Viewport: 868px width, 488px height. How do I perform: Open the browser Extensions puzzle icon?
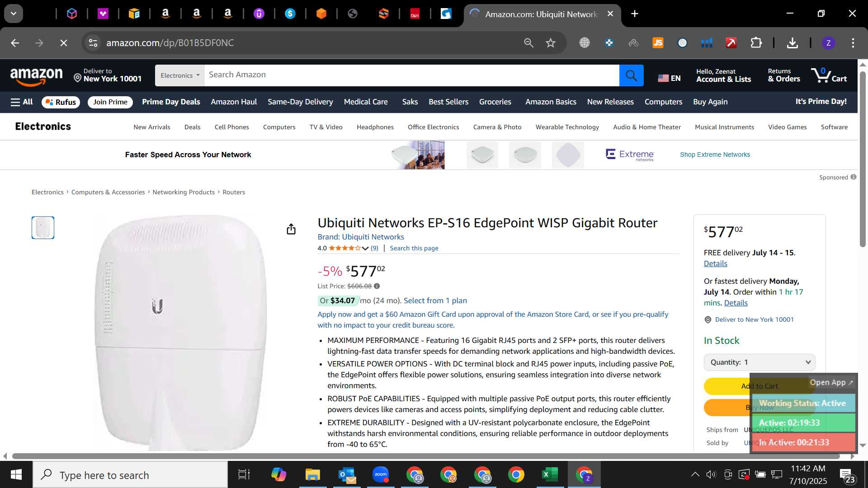(x=756, y=43)
